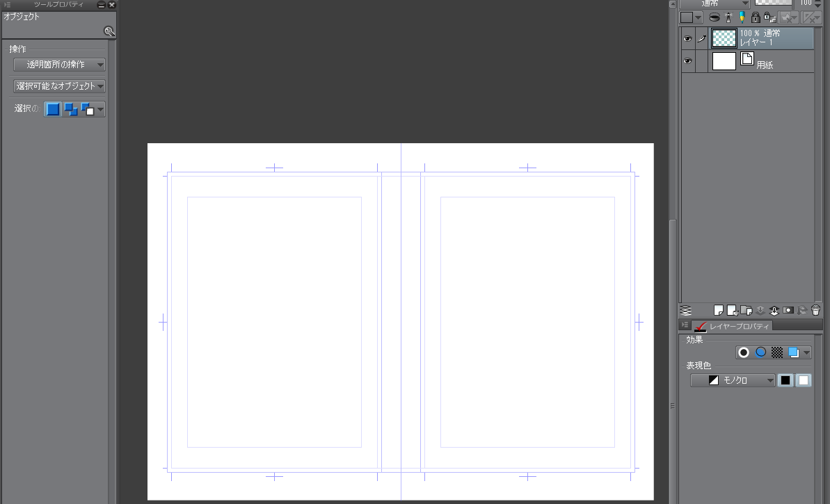This screenshot has height=504, width=830.
Task: Click the enable mask disabled button
Action: click(x=789, y=17)
